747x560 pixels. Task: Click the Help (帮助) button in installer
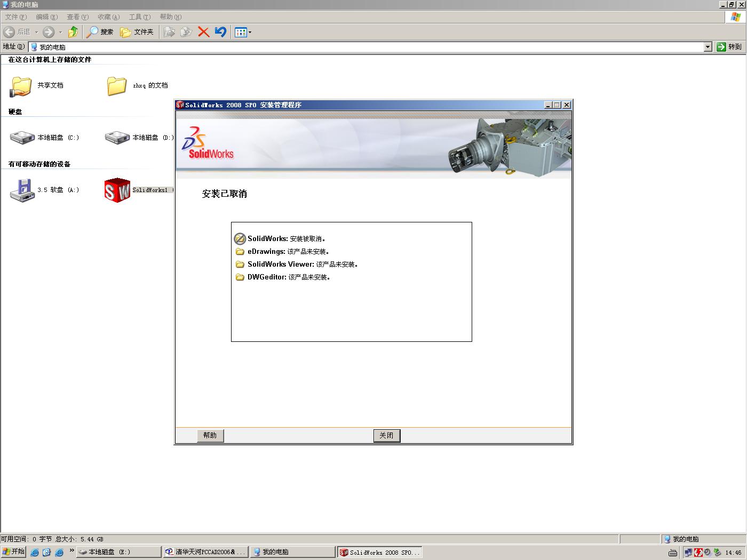pyautogui.click(x=210, y=436)
